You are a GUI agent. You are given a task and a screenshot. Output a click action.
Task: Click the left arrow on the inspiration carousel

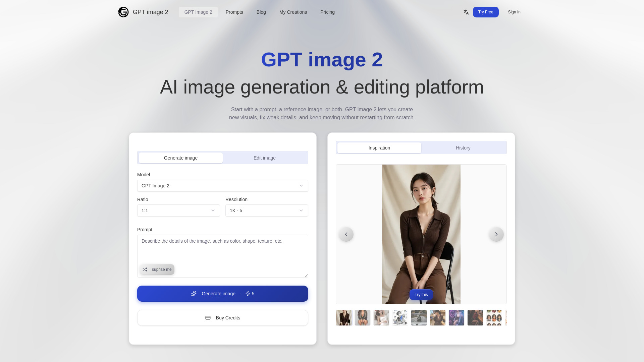coord(346,234)
